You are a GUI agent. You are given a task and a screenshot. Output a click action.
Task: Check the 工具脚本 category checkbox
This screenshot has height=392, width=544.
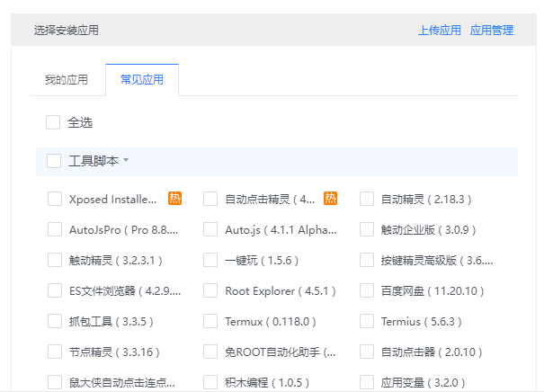tap(54, 161)
